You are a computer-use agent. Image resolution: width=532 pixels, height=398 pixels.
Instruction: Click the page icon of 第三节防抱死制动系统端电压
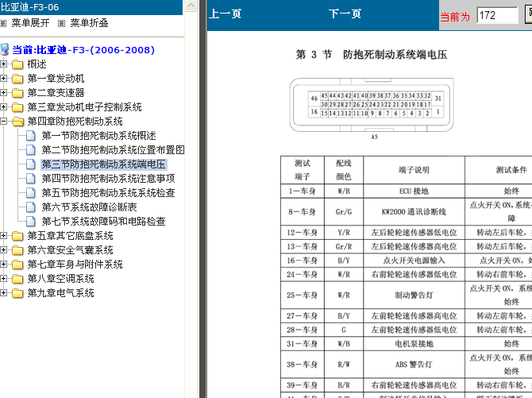tap(30, 164)
